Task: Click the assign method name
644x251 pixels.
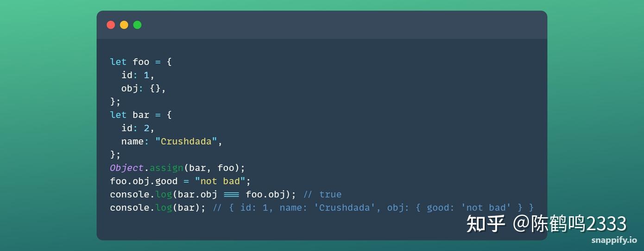Action: tap(166, 168)
